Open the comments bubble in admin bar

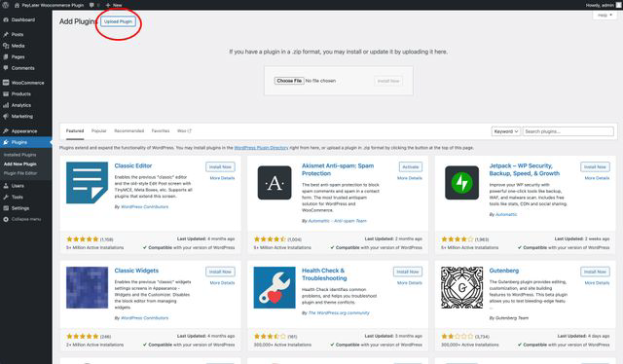point(92,5)
